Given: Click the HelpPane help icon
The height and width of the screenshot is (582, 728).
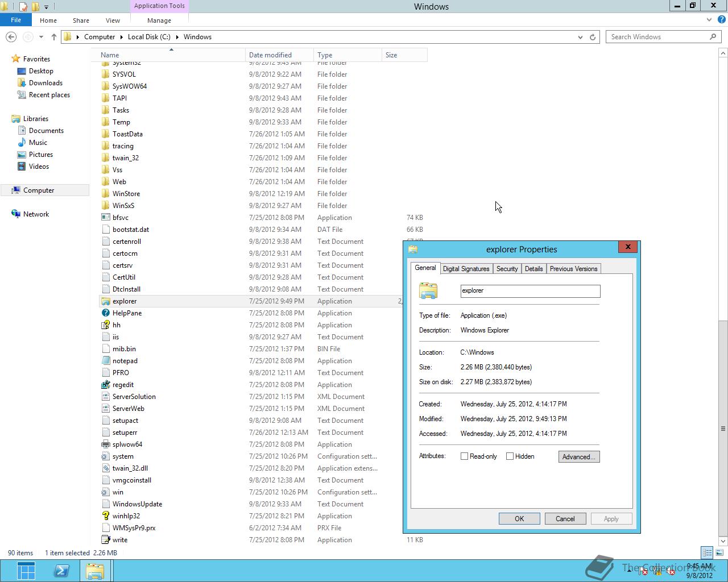Looking at the screenshot, I should coord(105,313).
